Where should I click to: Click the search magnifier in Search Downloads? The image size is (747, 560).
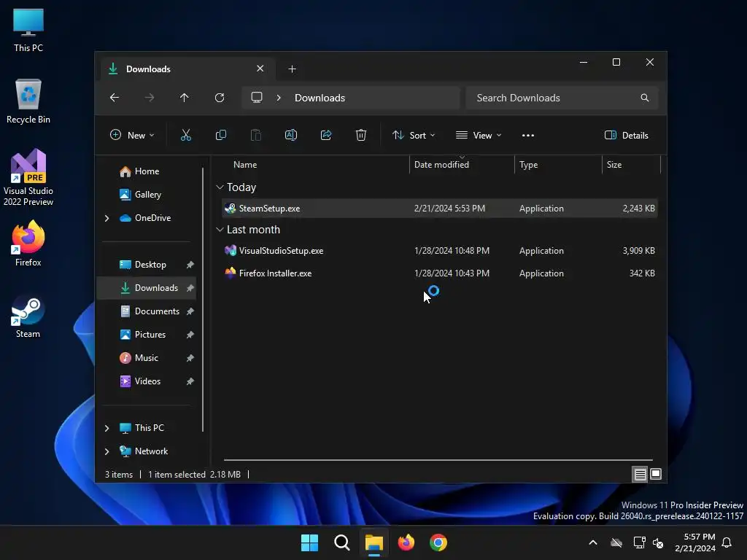pos(645,98)
